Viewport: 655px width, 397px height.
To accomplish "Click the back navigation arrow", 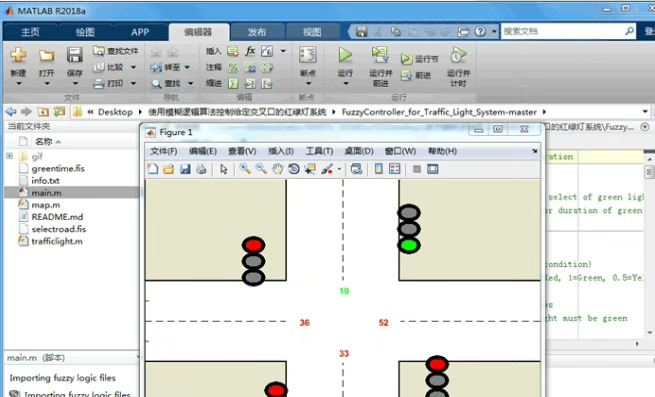I will point(11,112).
